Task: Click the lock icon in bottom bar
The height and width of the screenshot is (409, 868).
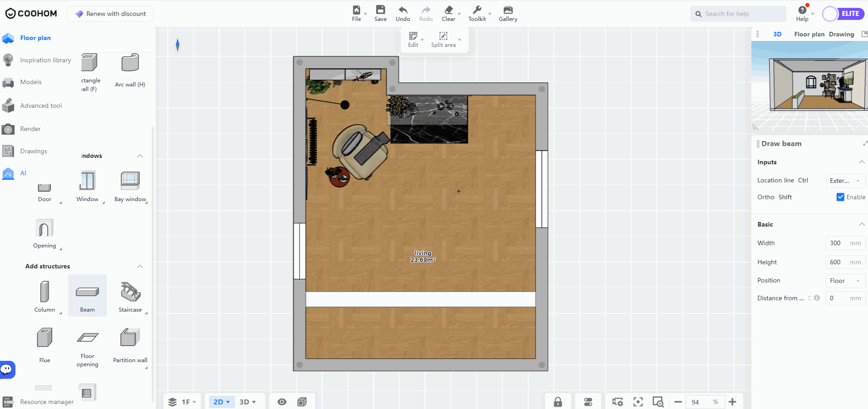Action: (x=557, y=402)
